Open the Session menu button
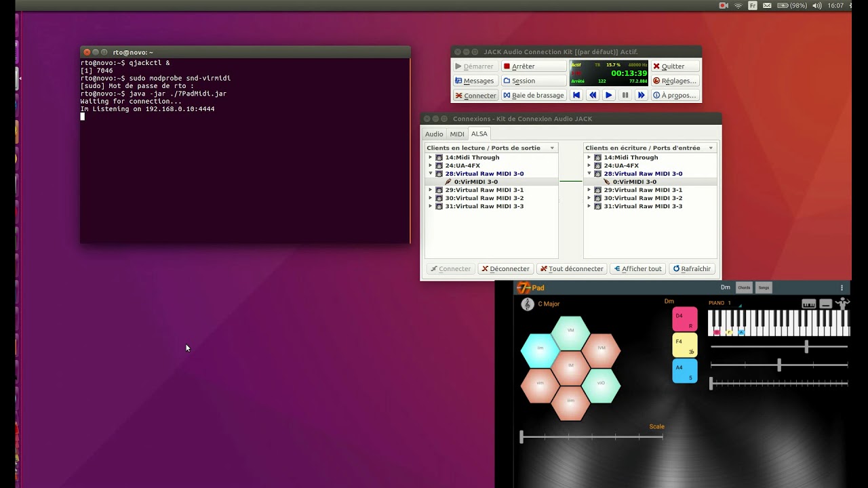The height and width of the screenshot is (488, 868). click(534, 81)
